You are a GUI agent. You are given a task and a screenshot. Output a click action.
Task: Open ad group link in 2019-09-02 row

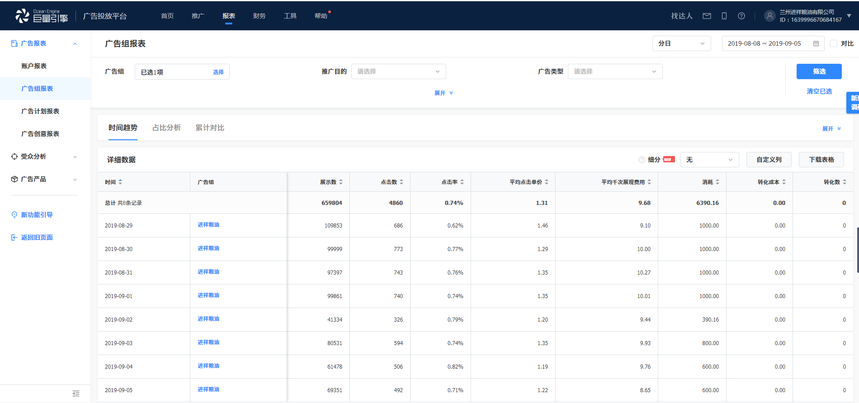(x=208, y=319)
